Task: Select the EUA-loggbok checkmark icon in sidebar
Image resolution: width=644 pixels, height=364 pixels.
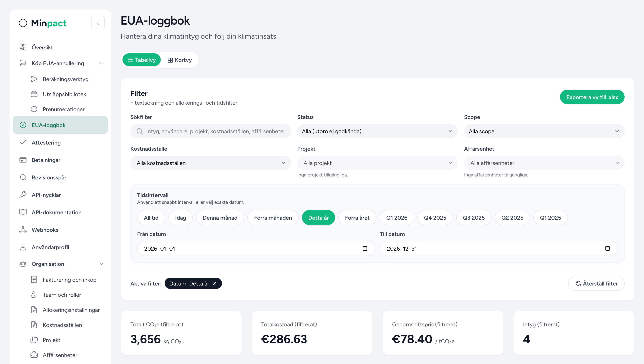Action: tap(23, 125)
